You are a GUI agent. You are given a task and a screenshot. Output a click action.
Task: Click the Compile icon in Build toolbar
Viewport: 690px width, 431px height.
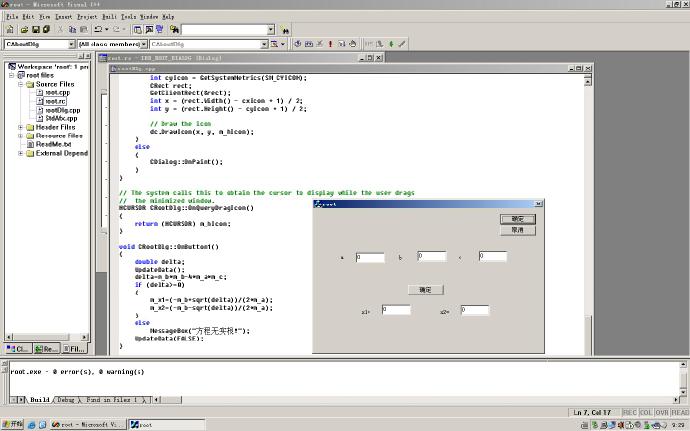(297, 44)
